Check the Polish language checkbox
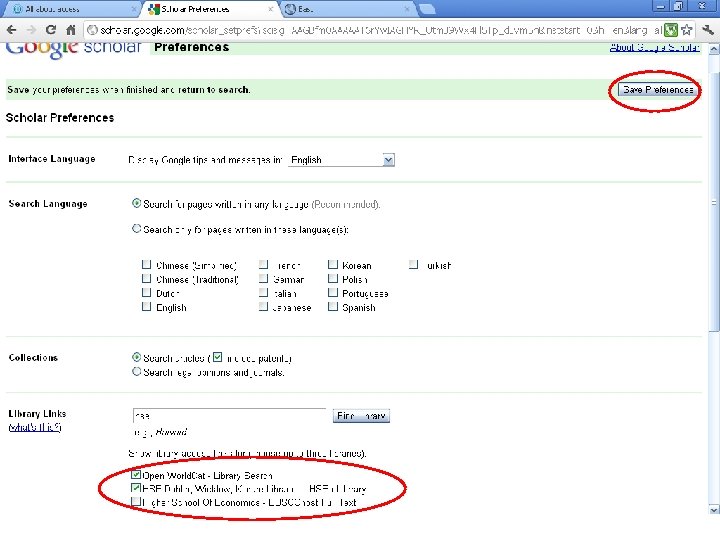The height and width of the screenshot is (540, 720). click(333, 278)
